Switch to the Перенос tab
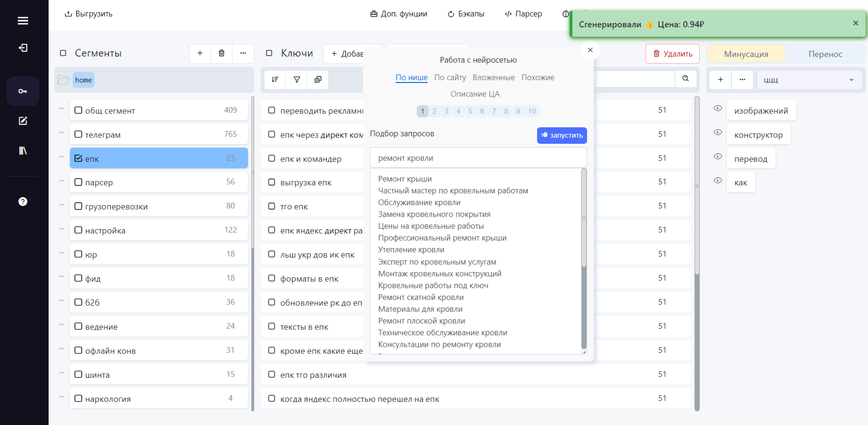Screen dimensions: 868x425 825,54
